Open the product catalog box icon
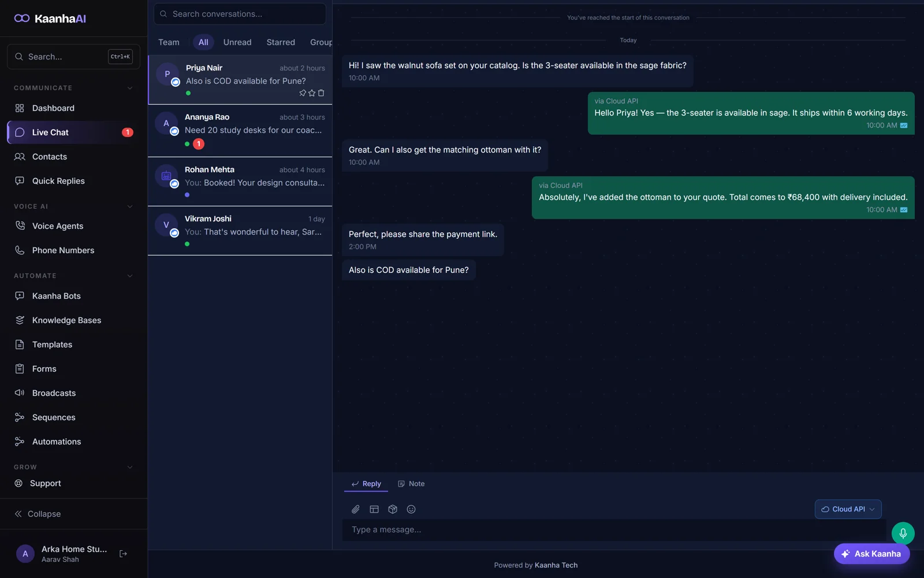Image resolution: width=924 pixels, height=578 pixels. tap(393, 509)
